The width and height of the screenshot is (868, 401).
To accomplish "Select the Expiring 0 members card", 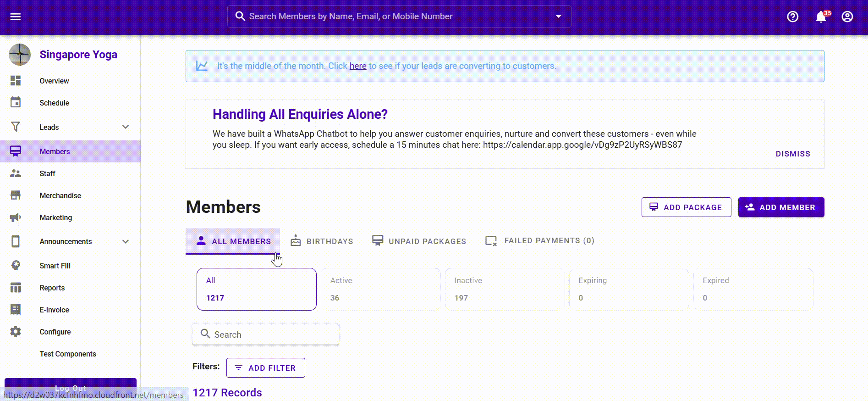I will (629, 289).
